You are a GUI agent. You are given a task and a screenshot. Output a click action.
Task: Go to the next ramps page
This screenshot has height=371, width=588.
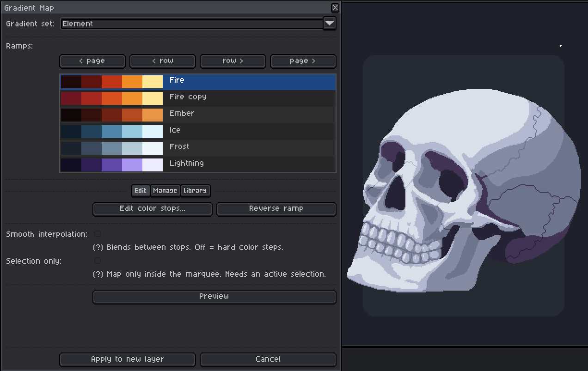coord(303,61)
